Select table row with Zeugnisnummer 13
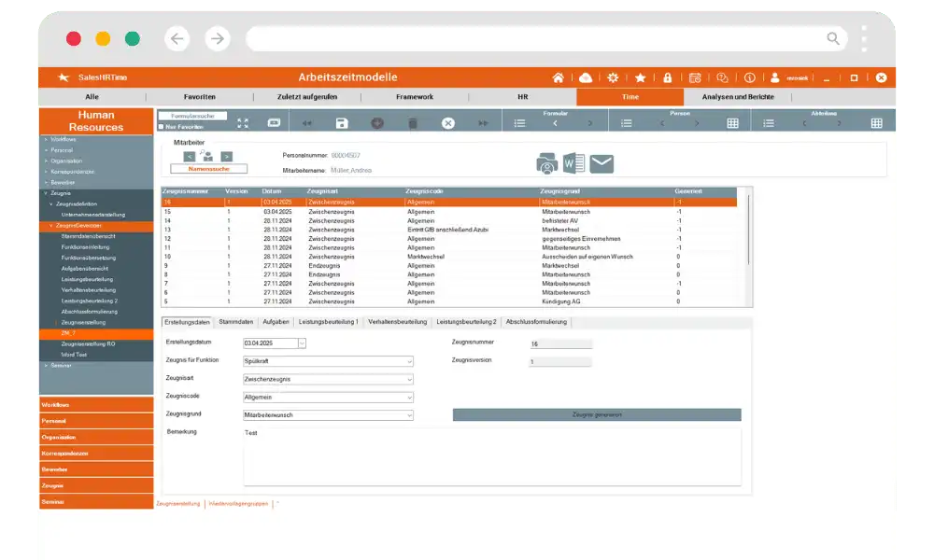 coord(450,230)
